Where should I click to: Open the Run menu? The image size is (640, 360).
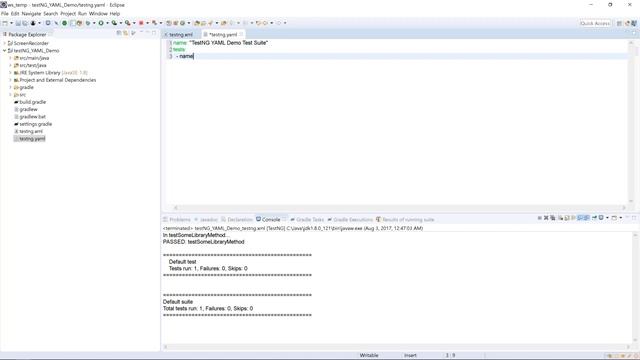(x=82, y=13)
